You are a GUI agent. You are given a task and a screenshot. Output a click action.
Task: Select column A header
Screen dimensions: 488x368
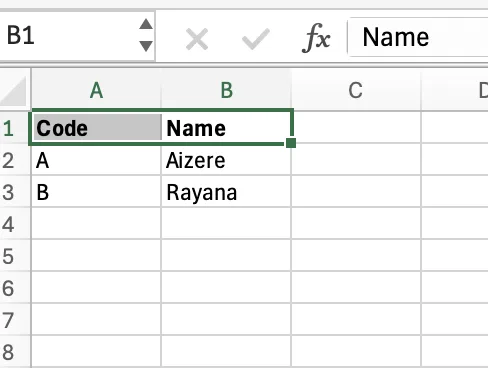96,90
